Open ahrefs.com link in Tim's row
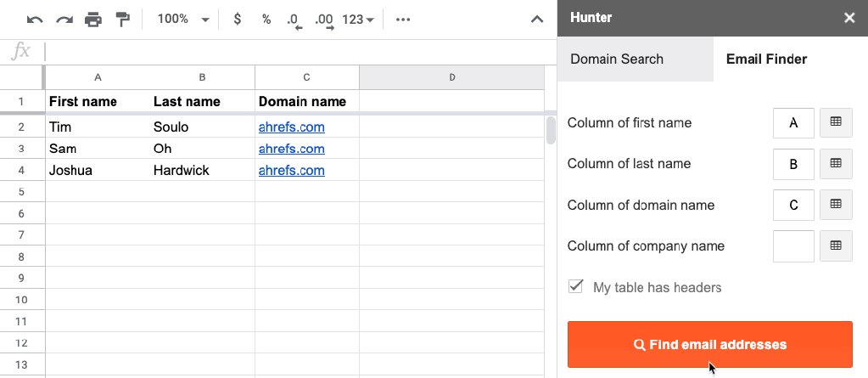Image resolution: width=868 pixels, height=378 pixels. click(291, 127)
